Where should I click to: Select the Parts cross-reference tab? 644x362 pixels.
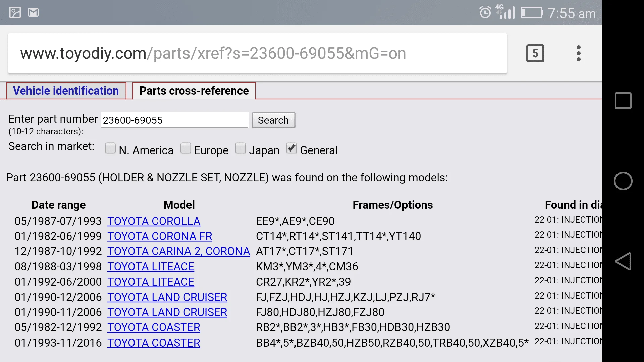pos(194,91)
